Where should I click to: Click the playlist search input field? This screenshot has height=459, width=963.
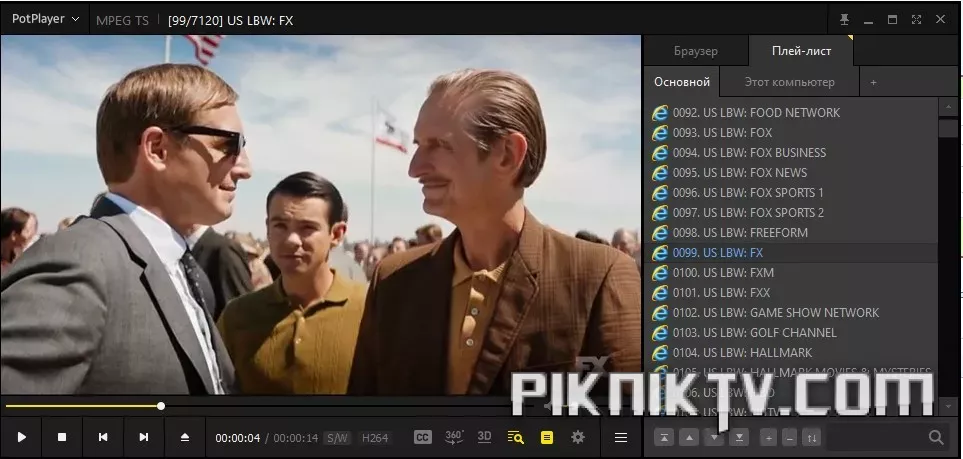(877, 437)
